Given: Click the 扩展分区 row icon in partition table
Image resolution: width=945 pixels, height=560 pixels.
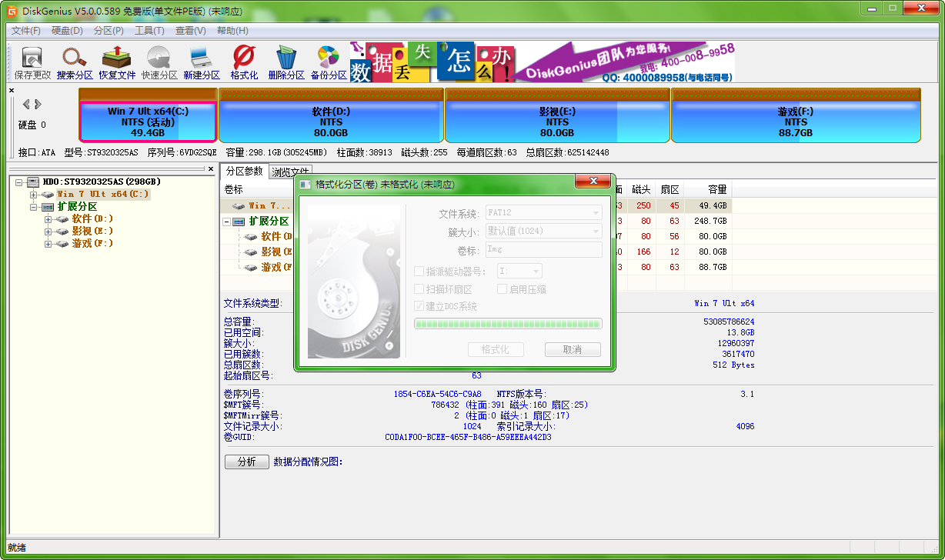Looking at the screenshot, I should click(240, 222).
